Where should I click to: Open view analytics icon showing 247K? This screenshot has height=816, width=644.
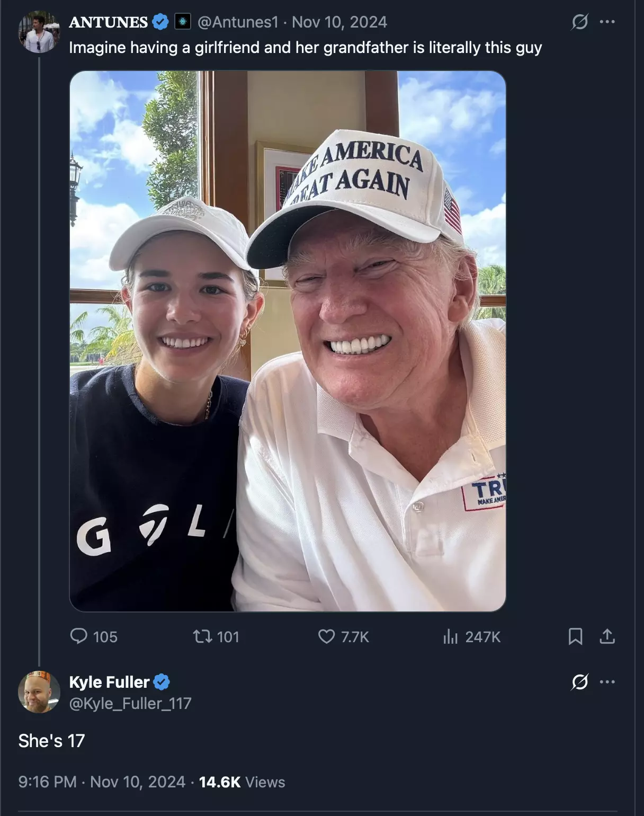click(x=450, y=636)
